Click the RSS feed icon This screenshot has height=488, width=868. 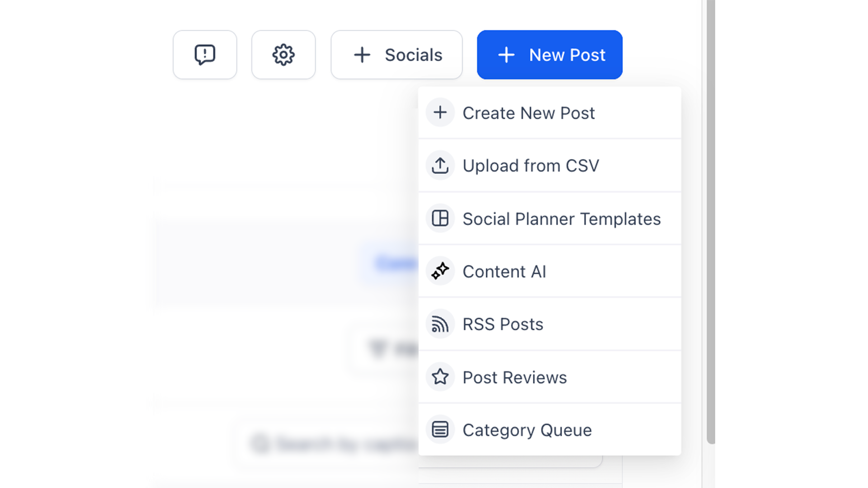click(440, 324)
